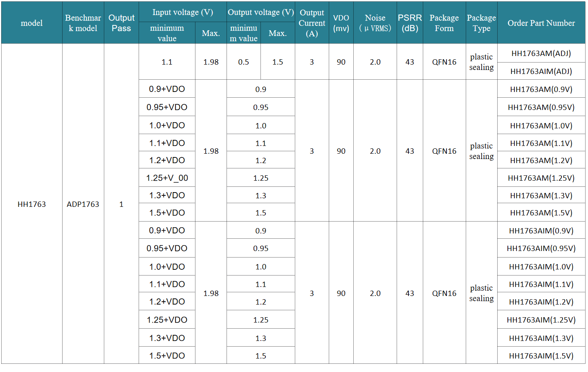588x372 pixels.
Task: Click the Output Current (A) header
Action: tap(312, 23)
